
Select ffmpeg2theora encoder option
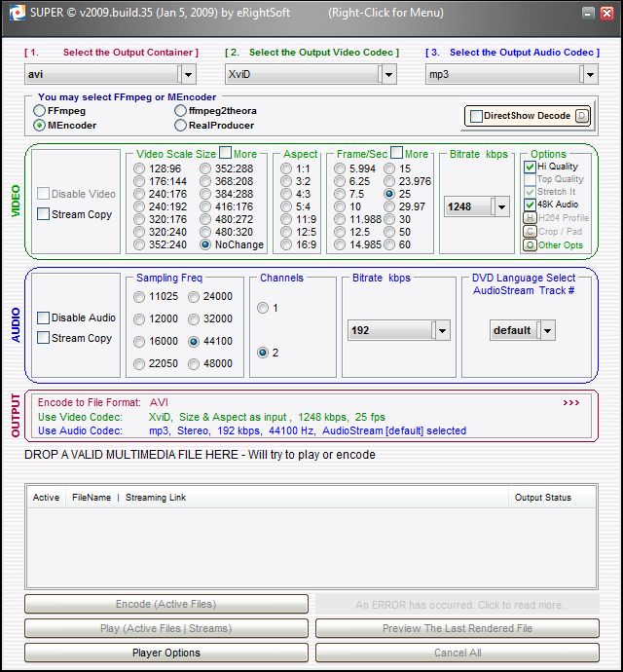point(180,111)
